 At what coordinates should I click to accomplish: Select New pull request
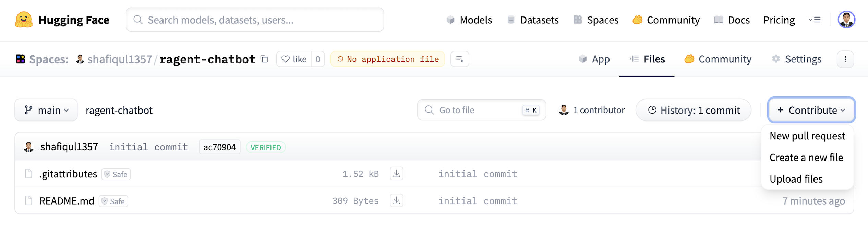click(807, 136)
